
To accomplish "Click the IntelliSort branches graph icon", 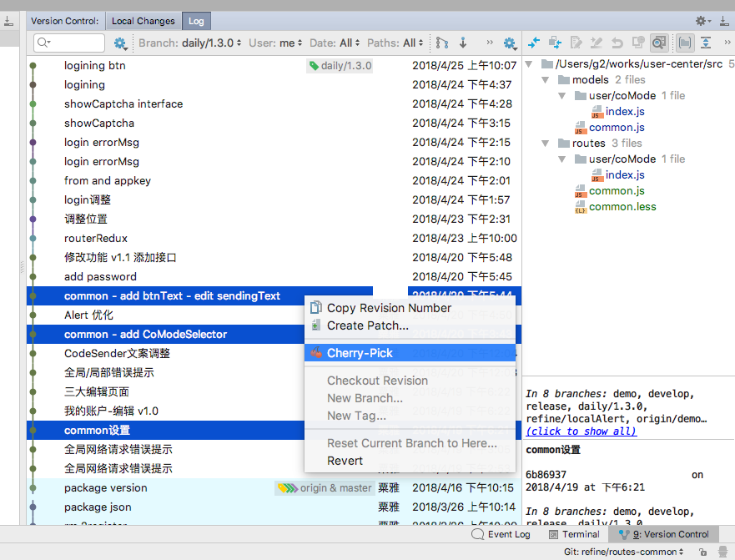I will coord(441,43).
